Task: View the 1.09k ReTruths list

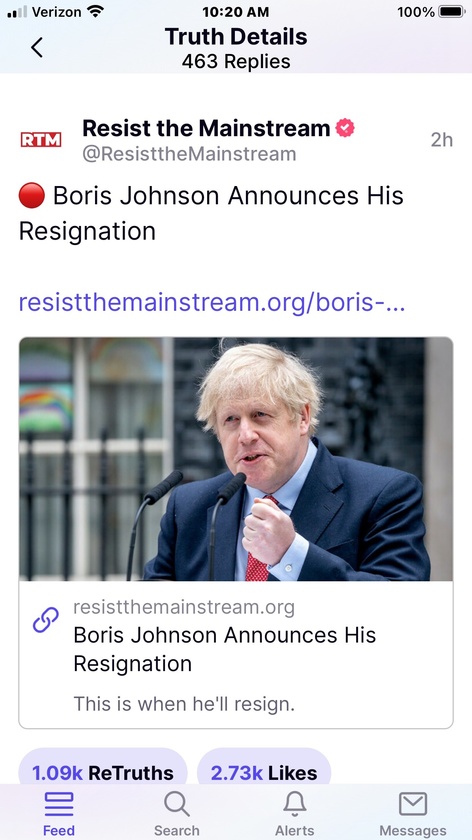Action: pyautogui.click(x=103, y=772)
